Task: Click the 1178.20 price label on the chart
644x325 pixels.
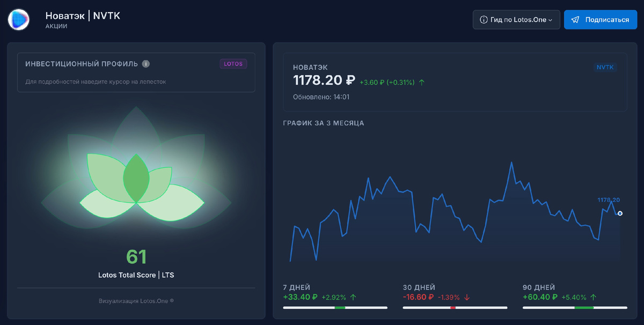Action: [608, 199]
